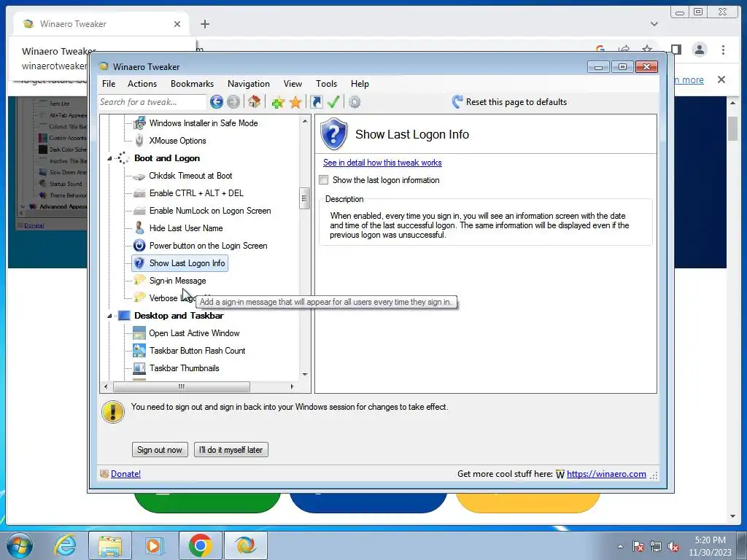
Task: Select Enable CTRL + ALT + DEL icon
Action: [139, 193]
